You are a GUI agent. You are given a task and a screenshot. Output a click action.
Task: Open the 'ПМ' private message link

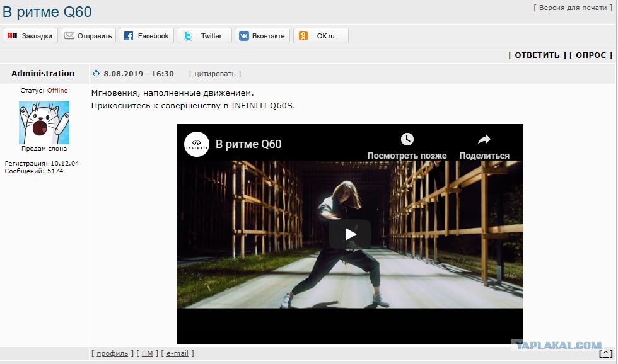tap(147, 353)
